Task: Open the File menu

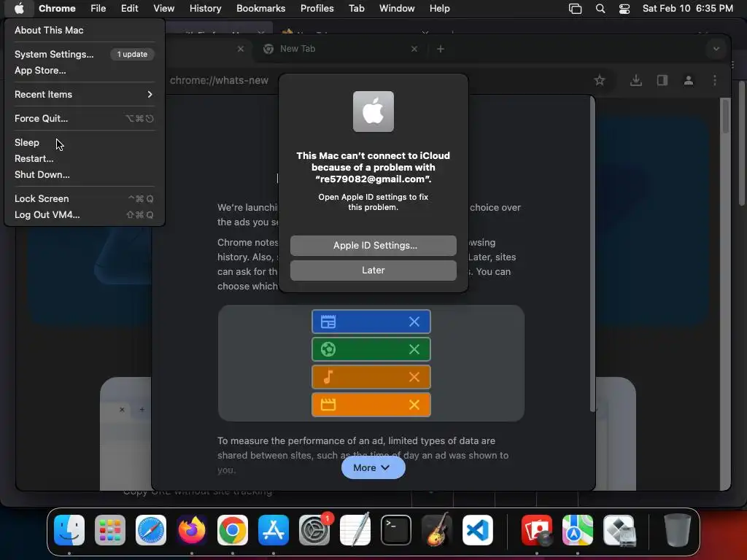Action: coord(98,9)
